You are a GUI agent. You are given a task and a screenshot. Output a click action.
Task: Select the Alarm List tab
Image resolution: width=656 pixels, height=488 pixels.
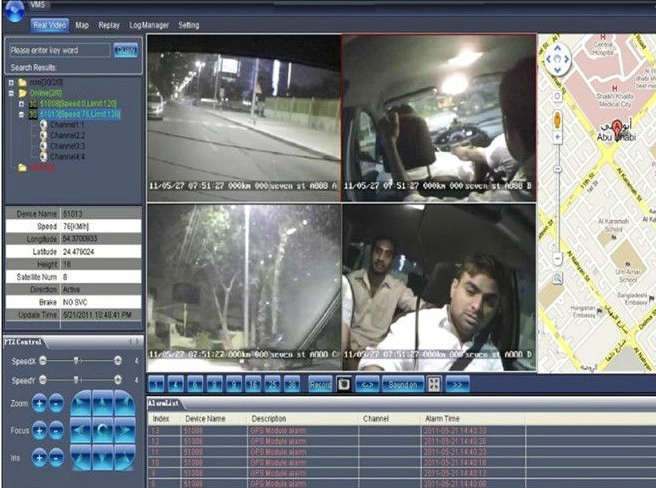163,403
